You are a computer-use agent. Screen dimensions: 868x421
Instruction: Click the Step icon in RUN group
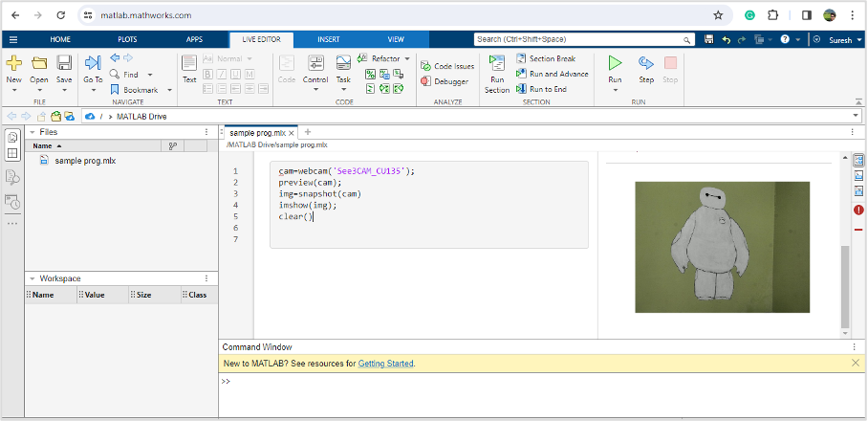coord(646,62)
